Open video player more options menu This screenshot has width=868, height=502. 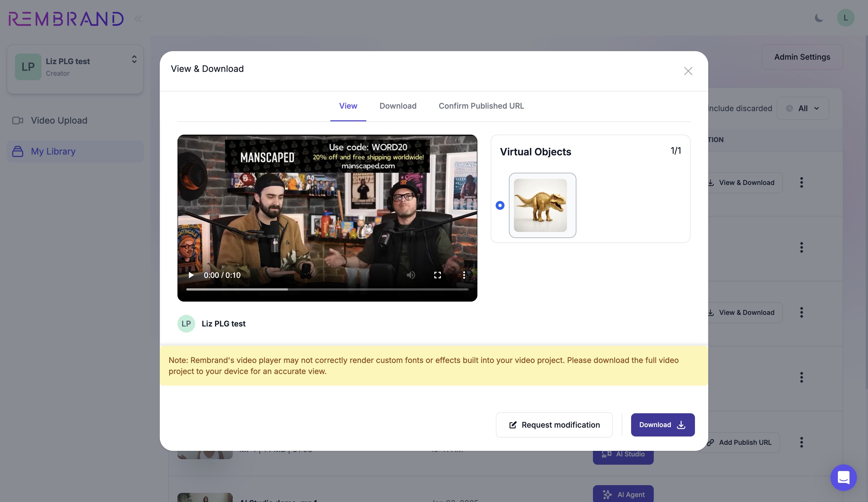464,275
